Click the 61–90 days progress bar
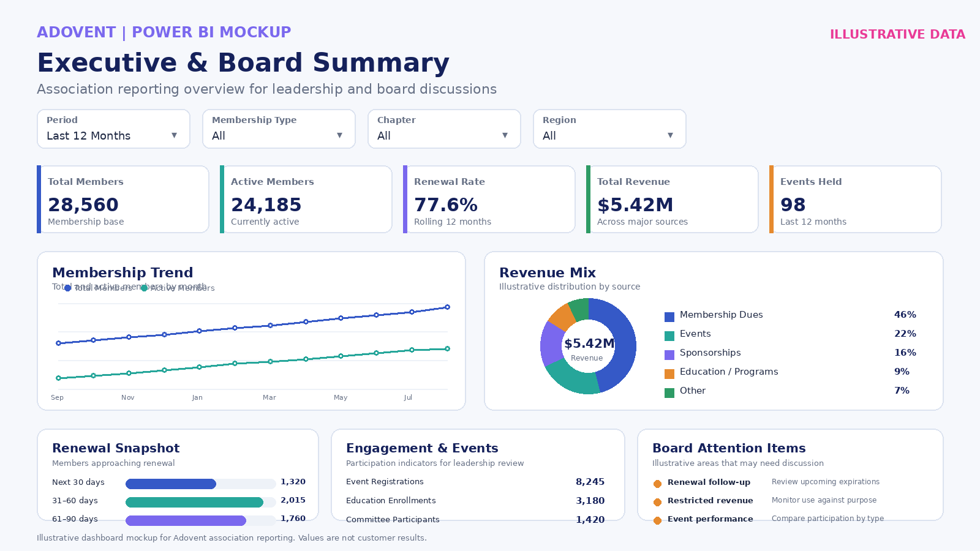The width and height of the screenshot is (980, 551). 201,521
